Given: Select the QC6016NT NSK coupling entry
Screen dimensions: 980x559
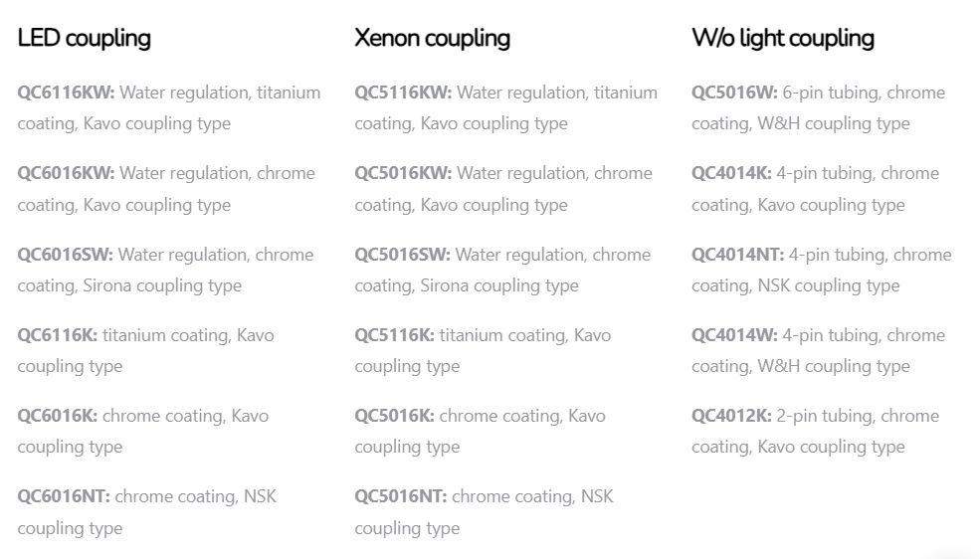Looking at the screenshot, I should click(64, 496).
